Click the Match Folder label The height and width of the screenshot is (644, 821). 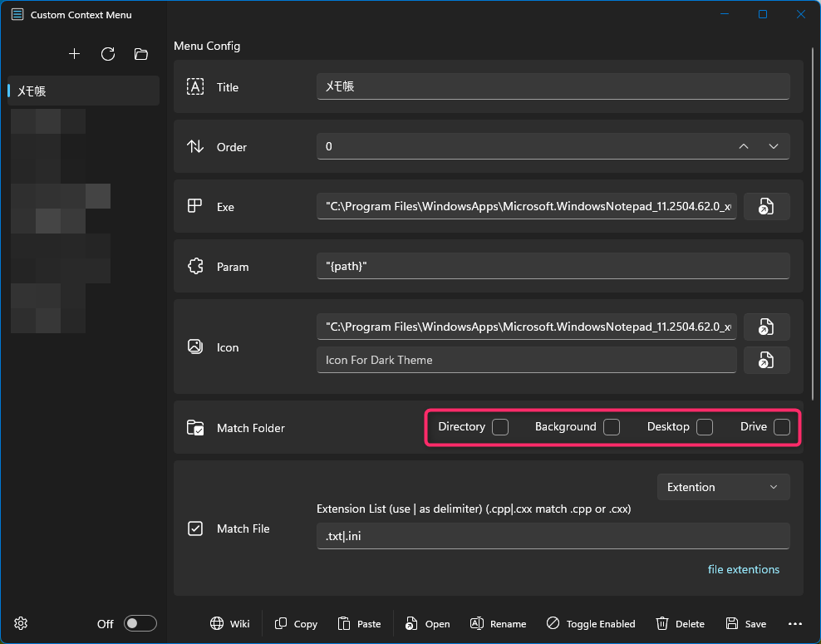[x=251, y=428]
